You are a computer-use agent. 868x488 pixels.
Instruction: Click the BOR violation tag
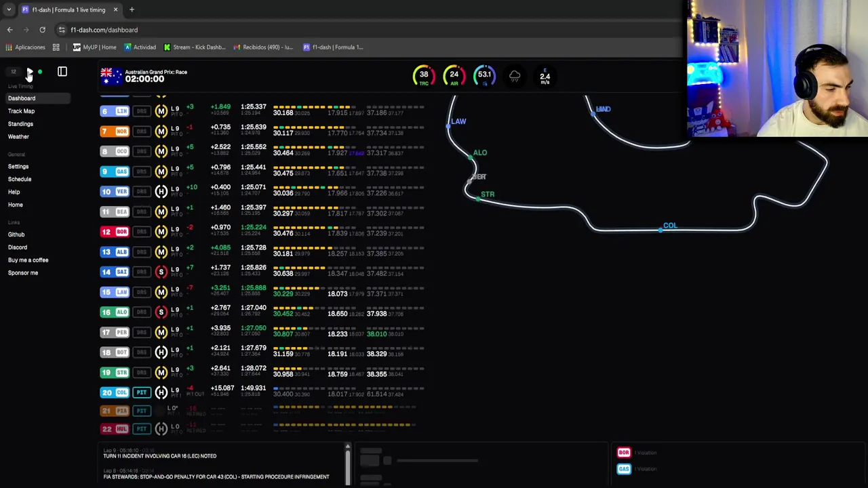tap(624, 453)
